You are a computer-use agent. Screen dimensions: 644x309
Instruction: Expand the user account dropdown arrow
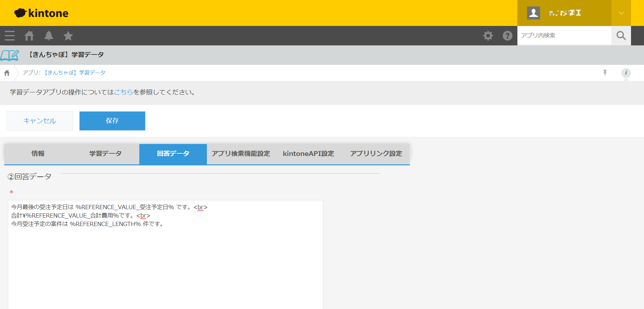tap(621, 13)
